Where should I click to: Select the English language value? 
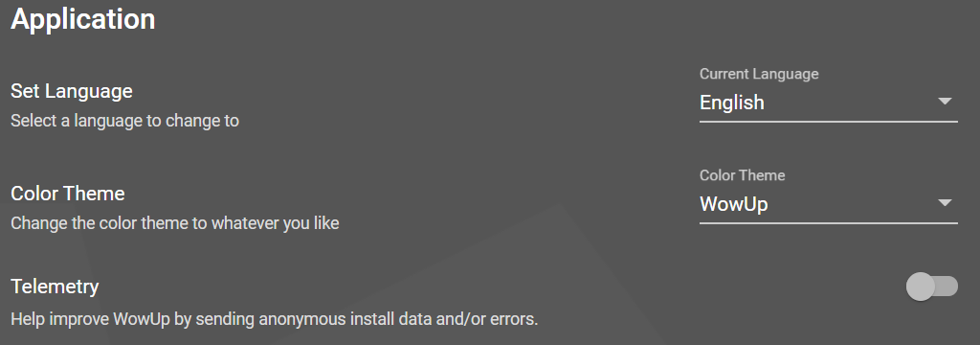(732, 102)
